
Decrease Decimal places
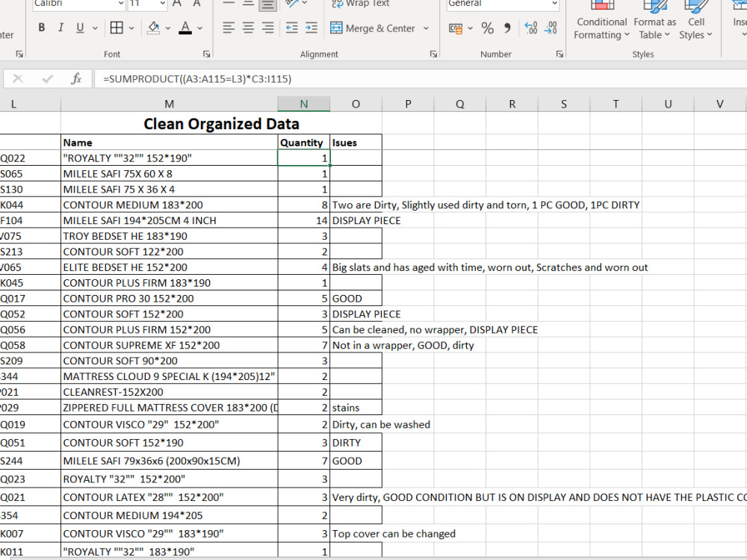551,28
